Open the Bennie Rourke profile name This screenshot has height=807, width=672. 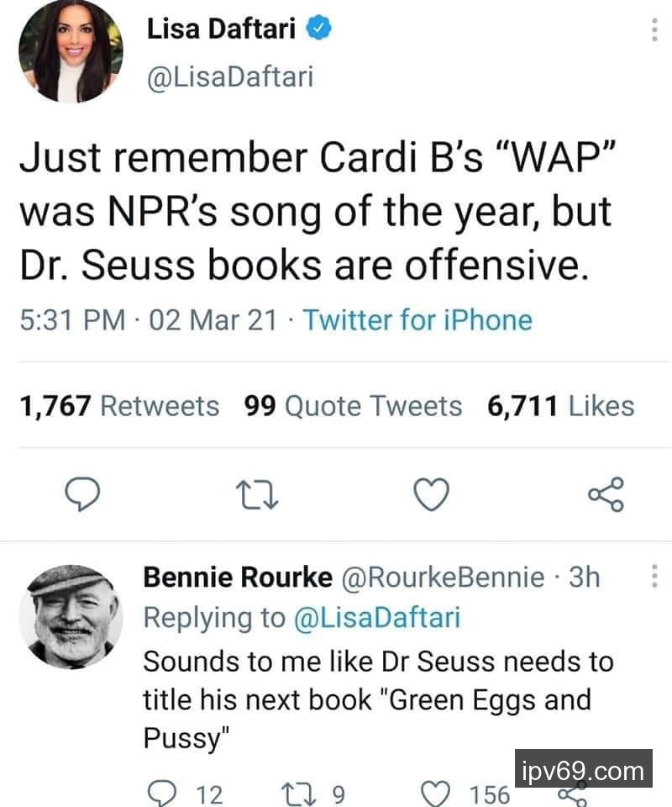click(238, 578)
